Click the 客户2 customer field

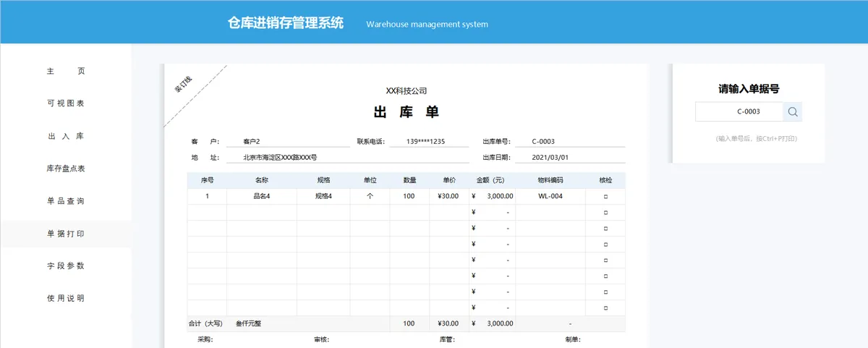pos(288,142)
